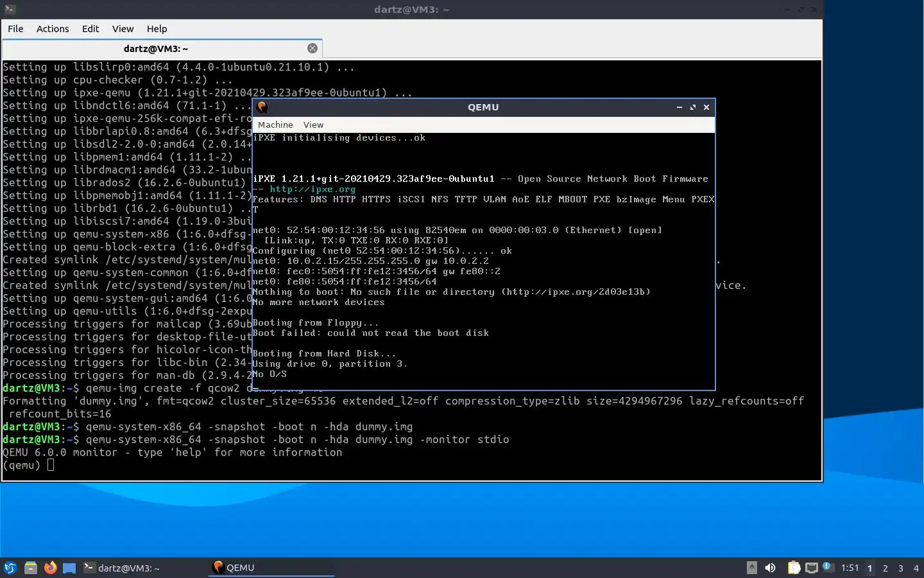Viewport: 924px width, 578px height.
Task: Click the QEMU window title bar text
Action: pyautogui.click(x=483, y=107)
